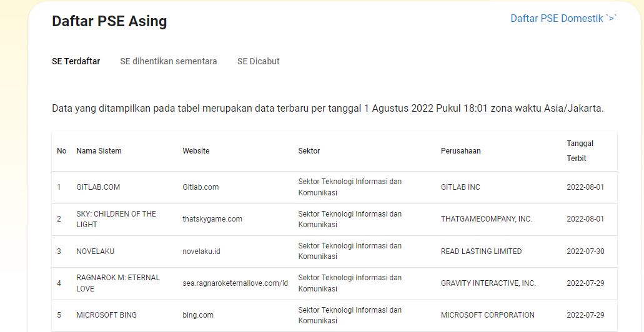The height and width of the screenshot is (332, 644).
Task: Click the date cell in SKY: CHILDREN row
Action: [x=586, y=219]
